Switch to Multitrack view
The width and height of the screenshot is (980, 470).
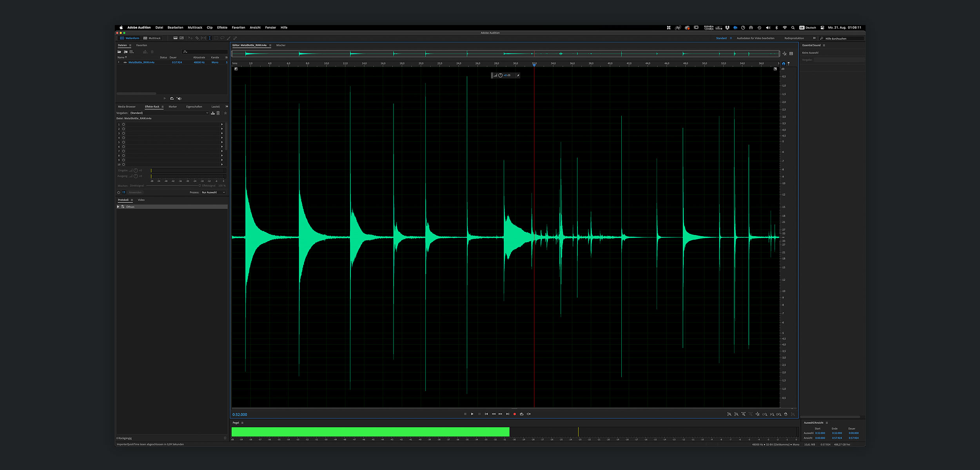click(x=152, y=38)
